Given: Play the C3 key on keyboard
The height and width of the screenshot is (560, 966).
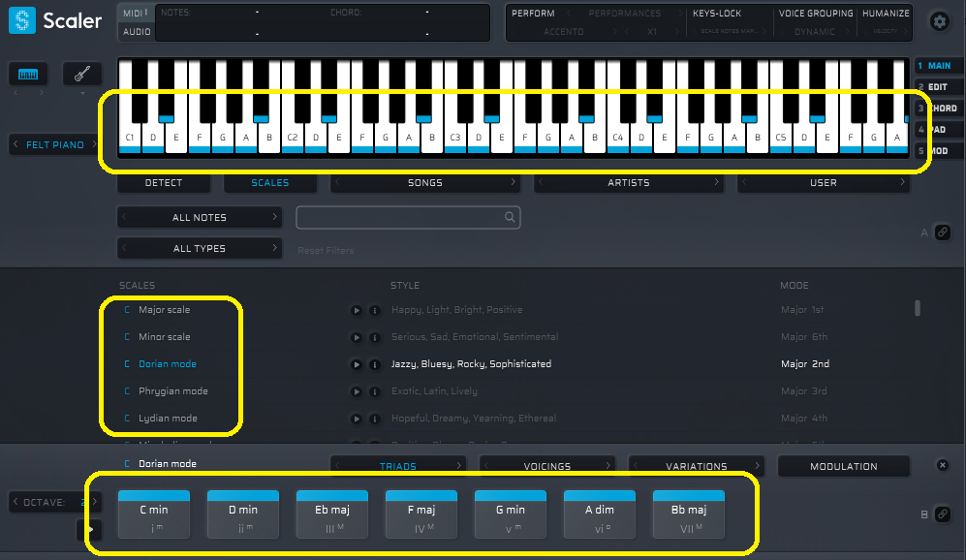Looking at the screenshot, I should [455, 138].
